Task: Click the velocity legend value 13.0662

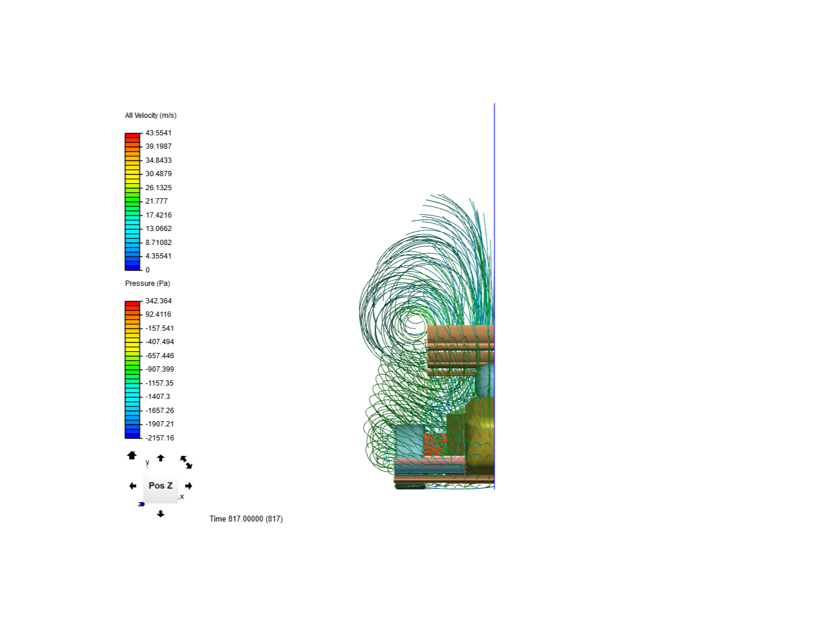Action: [159, 229]
